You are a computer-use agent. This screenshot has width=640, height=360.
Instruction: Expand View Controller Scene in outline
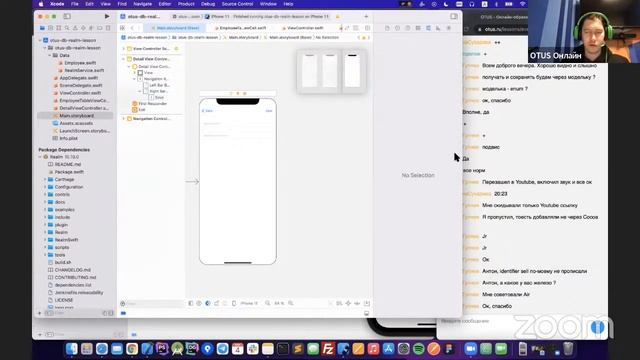124,49
